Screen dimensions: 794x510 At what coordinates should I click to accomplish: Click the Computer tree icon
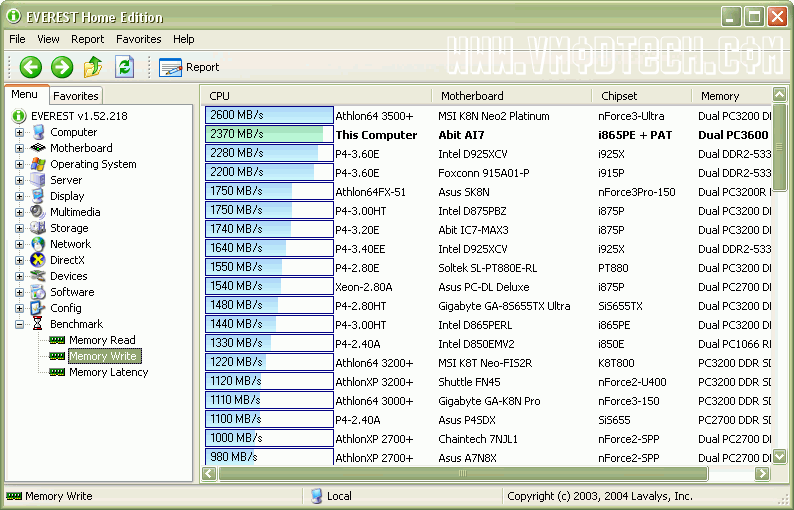(x=38, y=132)
